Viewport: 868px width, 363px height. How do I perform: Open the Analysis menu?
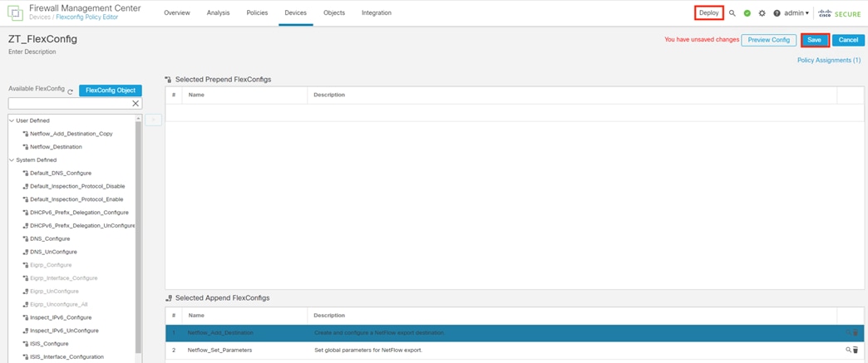click(x=218, y=12)
